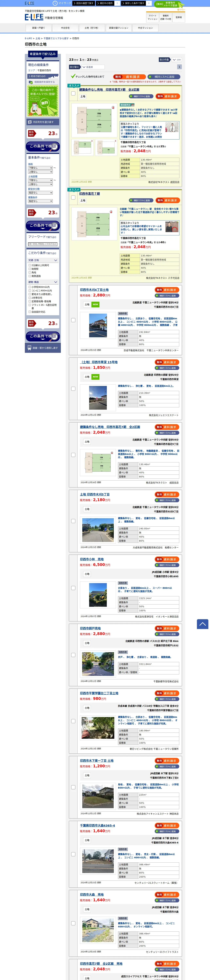Open the 駐車場 rental menu
Image resolution: width=210 pixels, height=980 pixels.
coord(179,17)
